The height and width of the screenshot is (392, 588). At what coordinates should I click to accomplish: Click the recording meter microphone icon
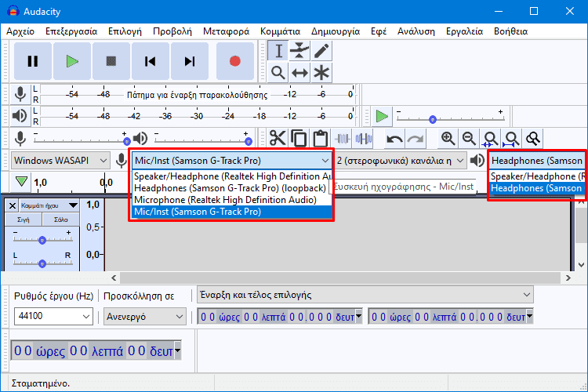pyautogui.click(x=20, y=94)
